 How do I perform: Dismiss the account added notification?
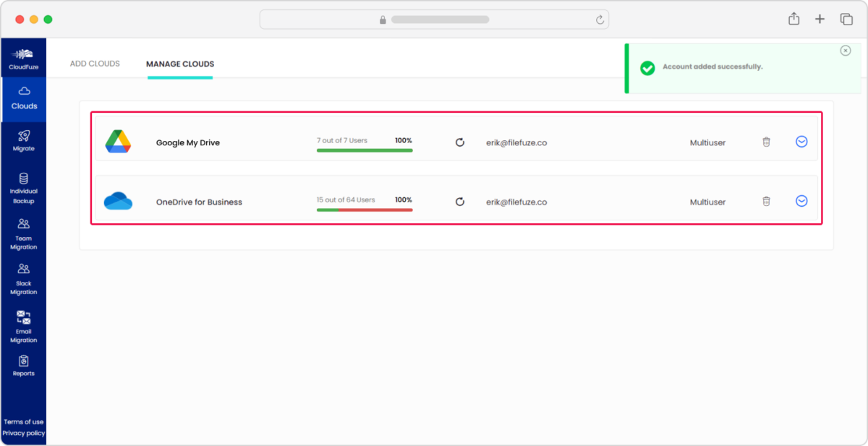846,50
